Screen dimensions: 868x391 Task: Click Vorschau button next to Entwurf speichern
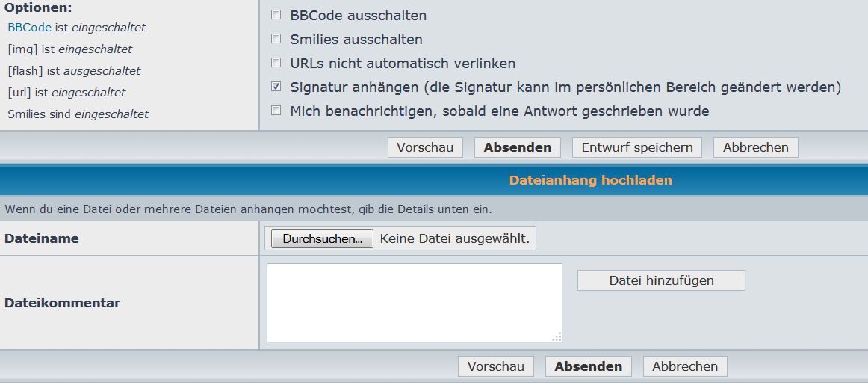coord(425,147)
